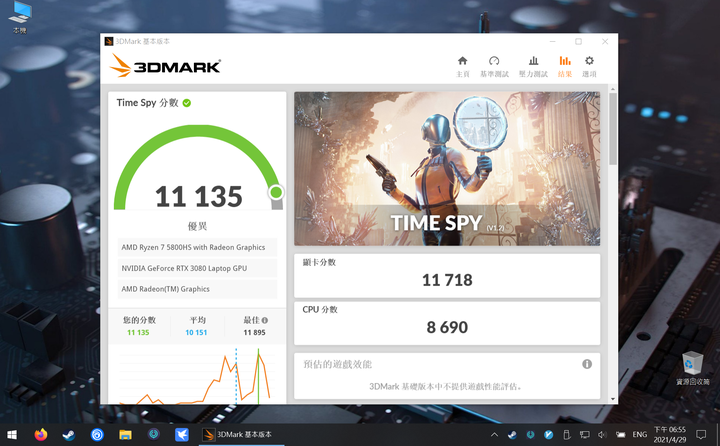720x446 pixels.
Task: Minimize the 3DMark window
Action: [552, 41]
